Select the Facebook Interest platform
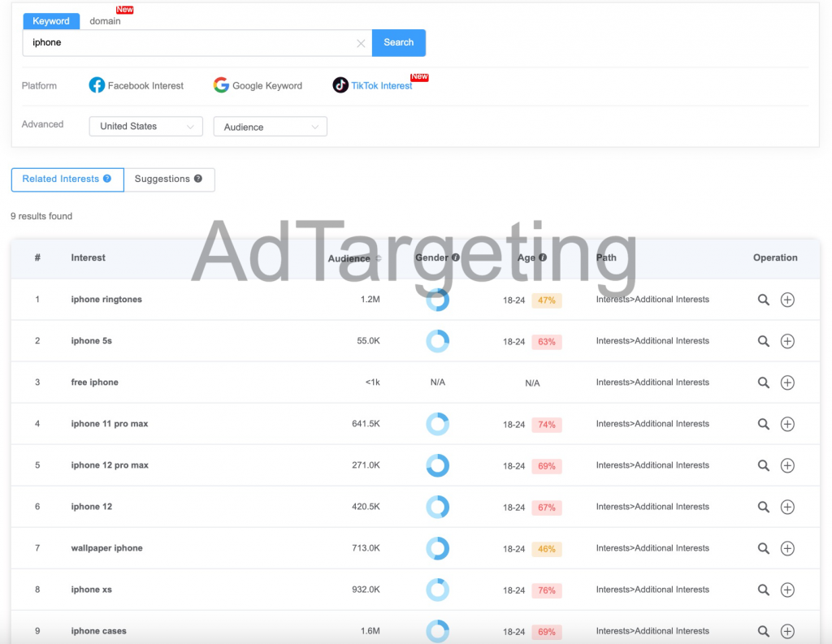Image resolution: width=832 pixels, height=644 pixels. [136, 85]
